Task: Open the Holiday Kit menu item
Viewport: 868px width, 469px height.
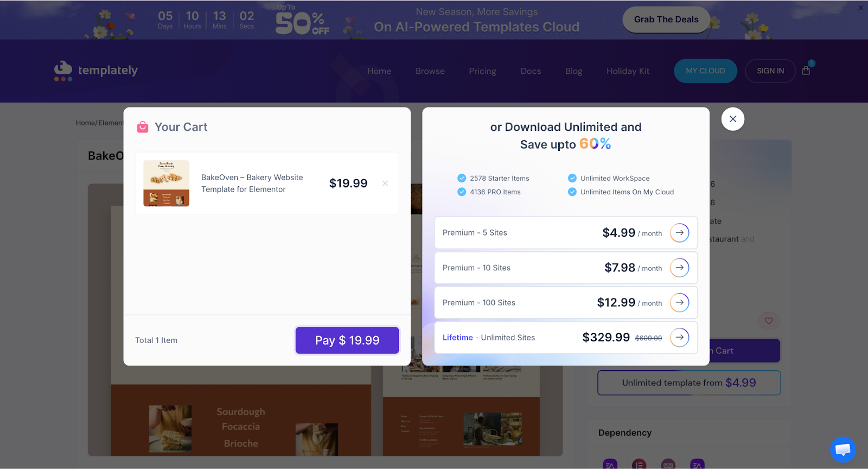Action: tap(628, 71)
